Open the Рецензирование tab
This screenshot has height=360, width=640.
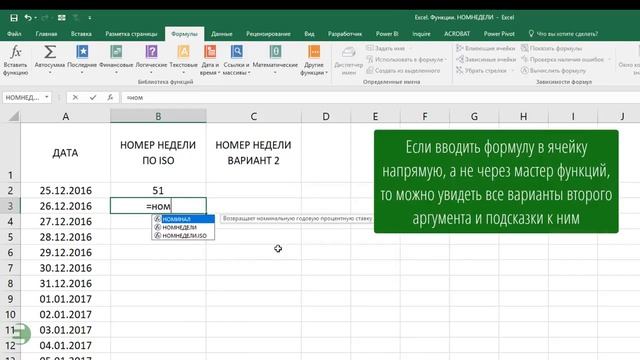coord(268,34)
